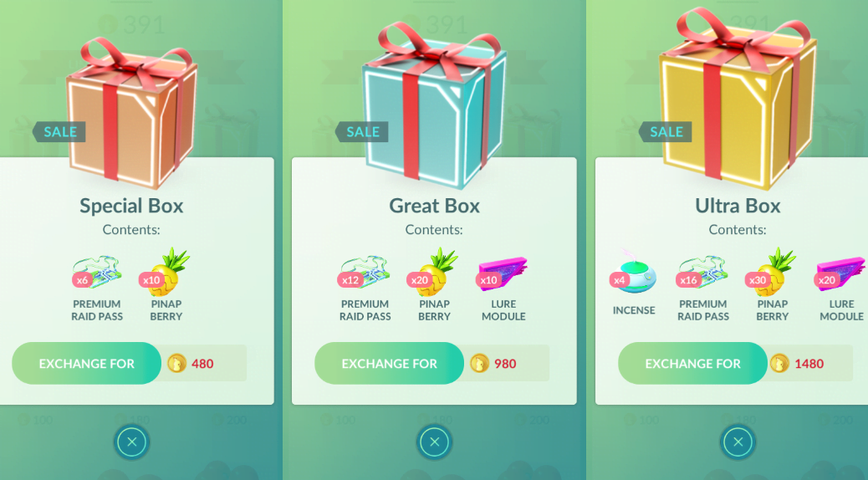Select the Pinap Berry x20 icon in Great Box
Viewport: 868px width, 480px height.
pyautogui.click(x=433, y=271)
